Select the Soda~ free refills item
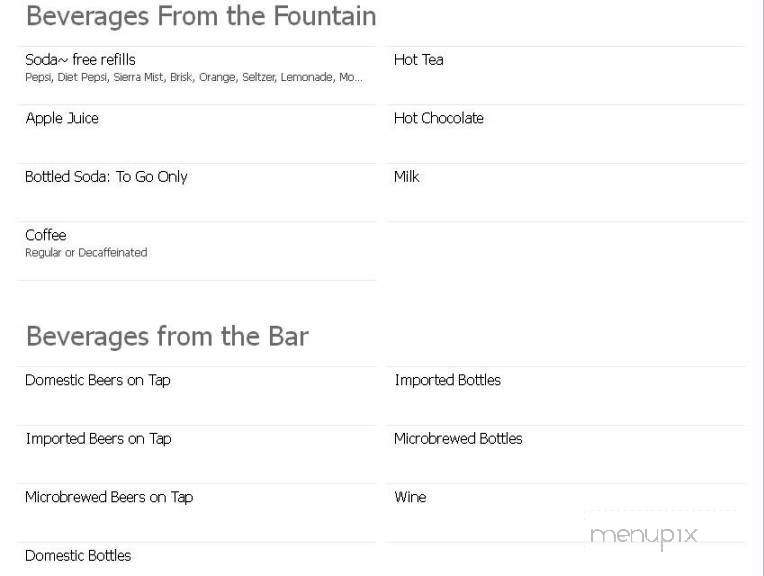The width and height of the screenshot is (764, 576). point(80,60)
